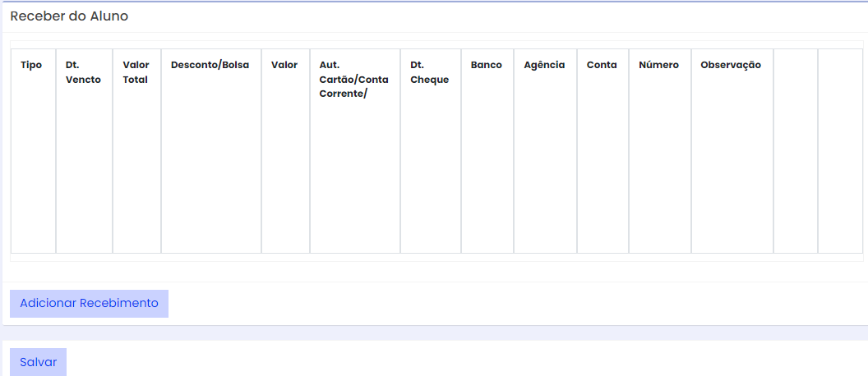Click the Conta column header

pyautogui.click(x=602, y=65)
